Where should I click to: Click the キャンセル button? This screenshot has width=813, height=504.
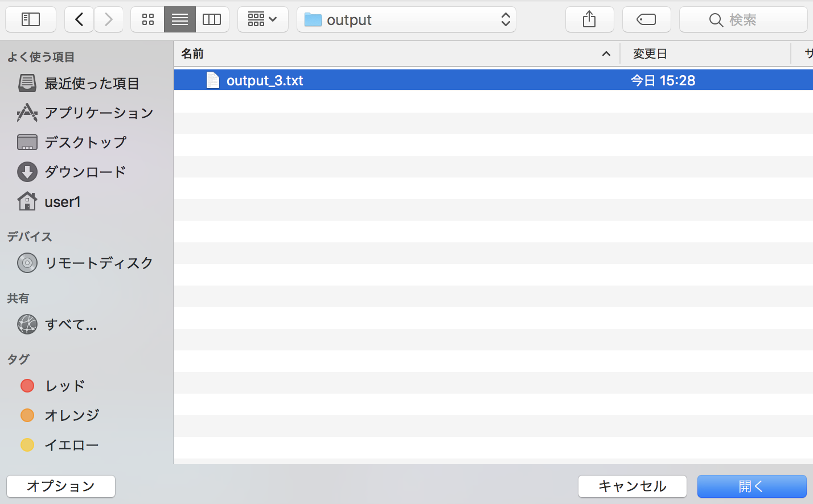point(632,486)
